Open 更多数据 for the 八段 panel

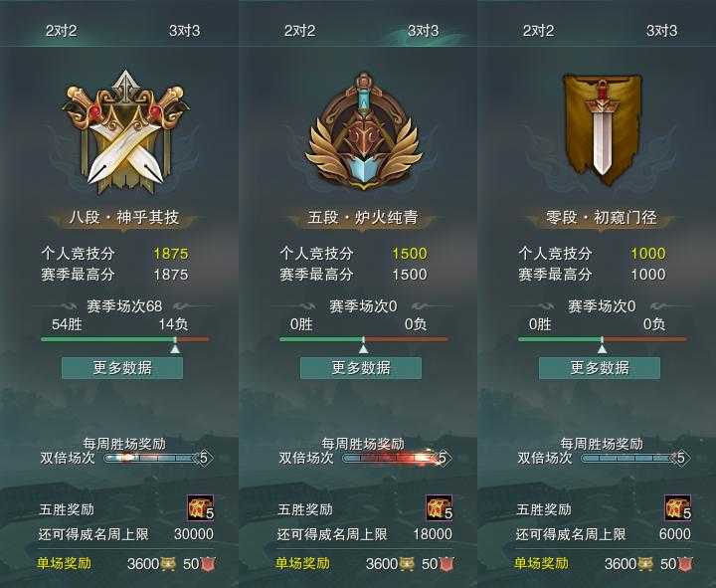[122, 368]
